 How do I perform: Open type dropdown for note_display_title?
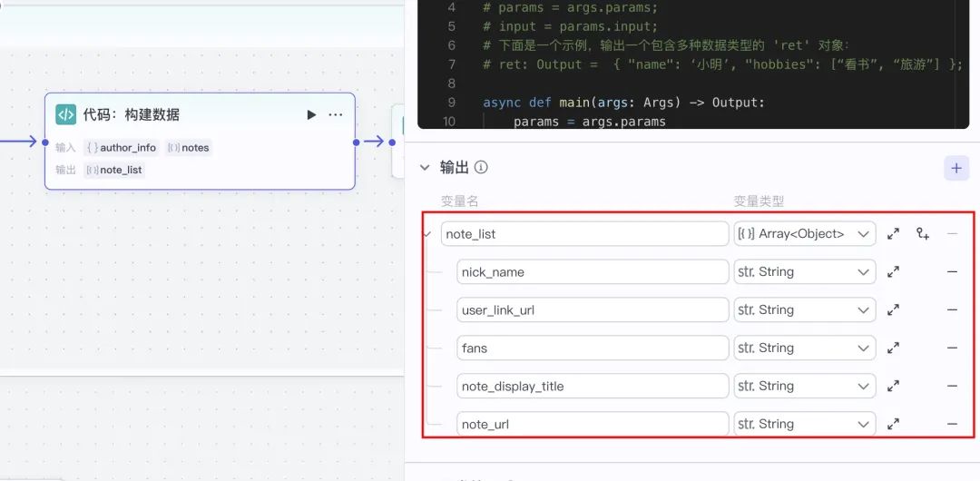tap(804, 386)
